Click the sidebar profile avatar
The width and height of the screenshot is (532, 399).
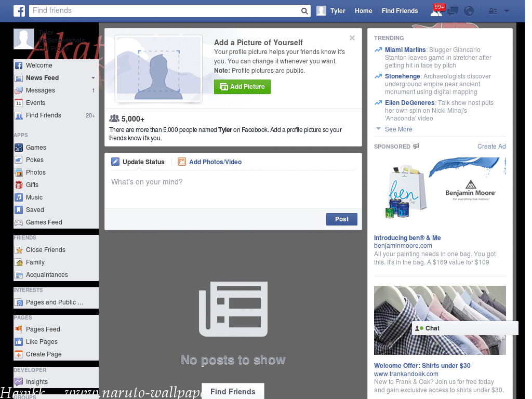[24, 39]
